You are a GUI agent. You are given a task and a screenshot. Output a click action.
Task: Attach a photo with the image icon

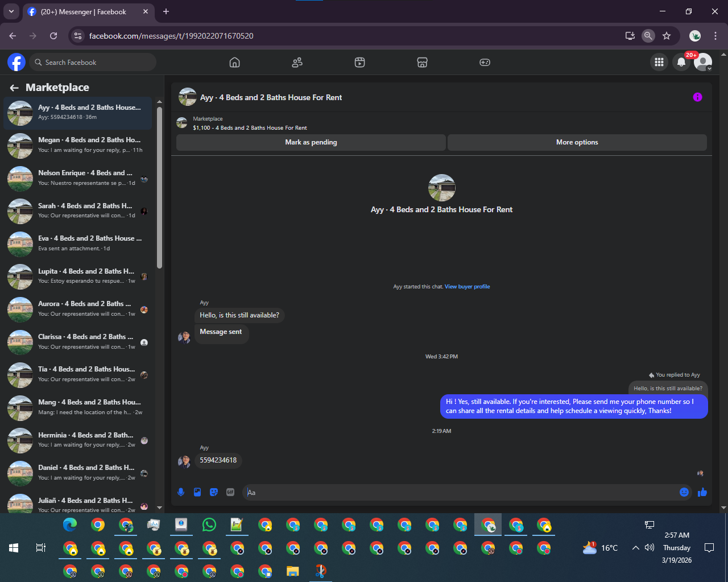197,492
